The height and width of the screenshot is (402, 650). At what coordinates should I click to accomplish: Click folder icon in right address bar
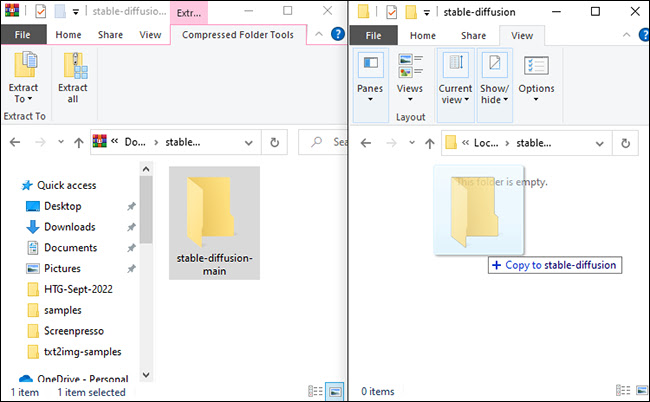tap(451, 143)
